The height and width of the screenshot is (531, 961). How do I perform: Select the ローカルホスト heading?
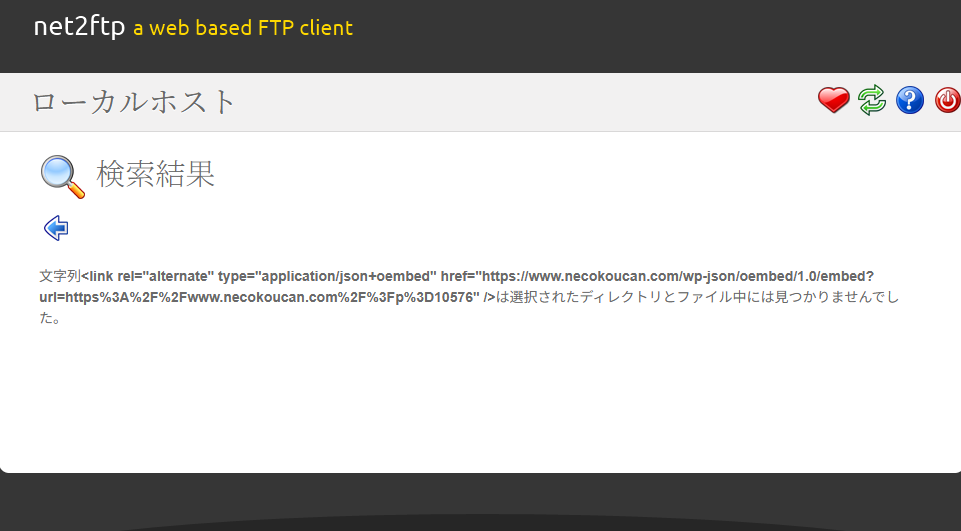(x=134, y=102)
